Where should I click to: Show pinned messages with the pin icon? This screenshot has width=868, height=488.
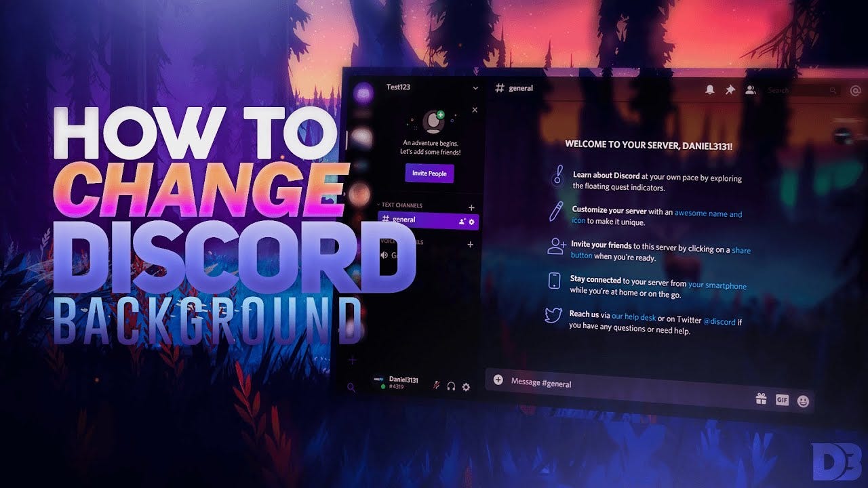pos(730,89)
